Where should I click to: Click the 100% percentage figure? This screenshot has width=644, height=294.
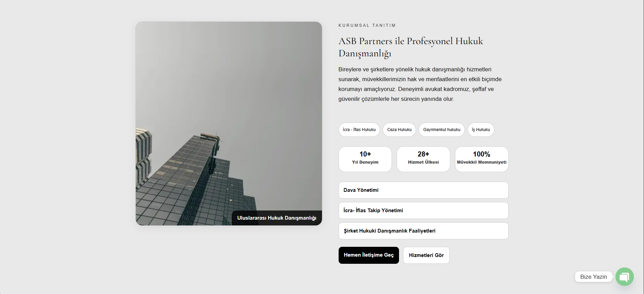[x=482, y=154]
